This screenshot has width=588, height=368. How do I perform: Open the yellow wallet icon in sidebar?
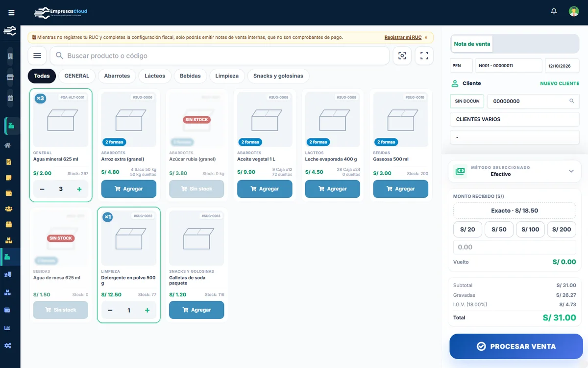click(8, 193)
